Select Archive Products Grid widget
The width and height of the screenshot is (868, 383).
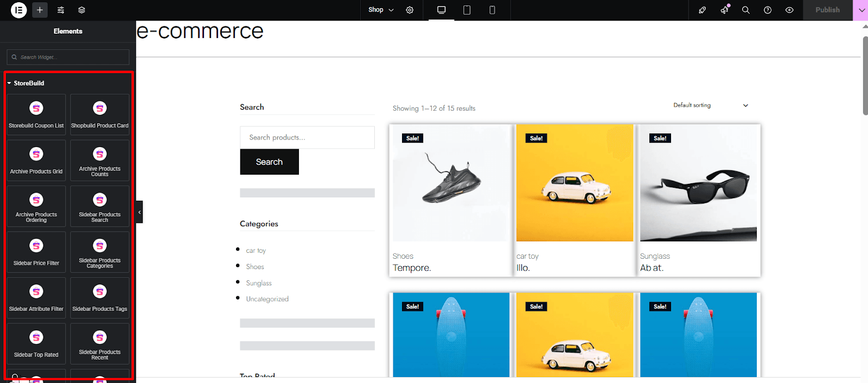coord(36,161)
